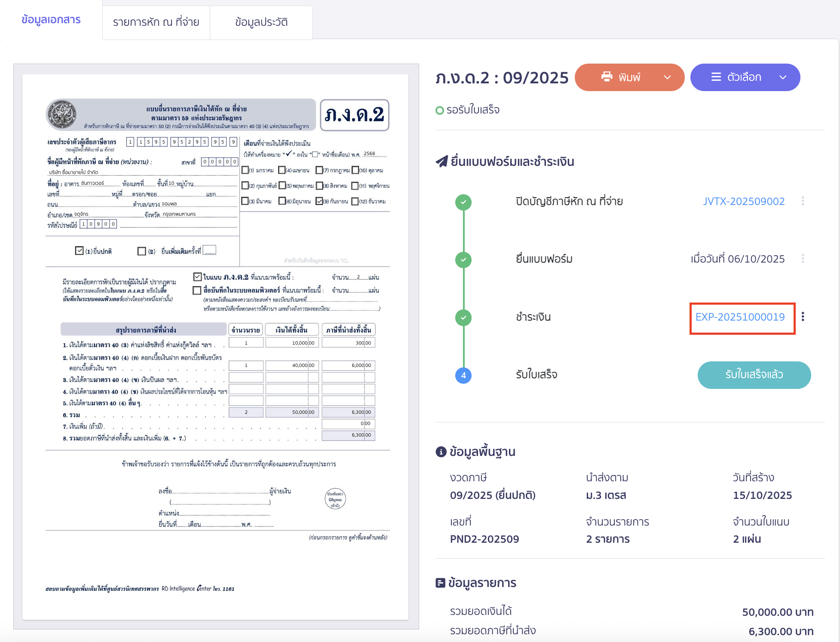The width and height of the screenshot is (840, 642).
Task: Open kebab menu beside JVTX-202509002
Action: pyautogui.click(x=803, y=201)
